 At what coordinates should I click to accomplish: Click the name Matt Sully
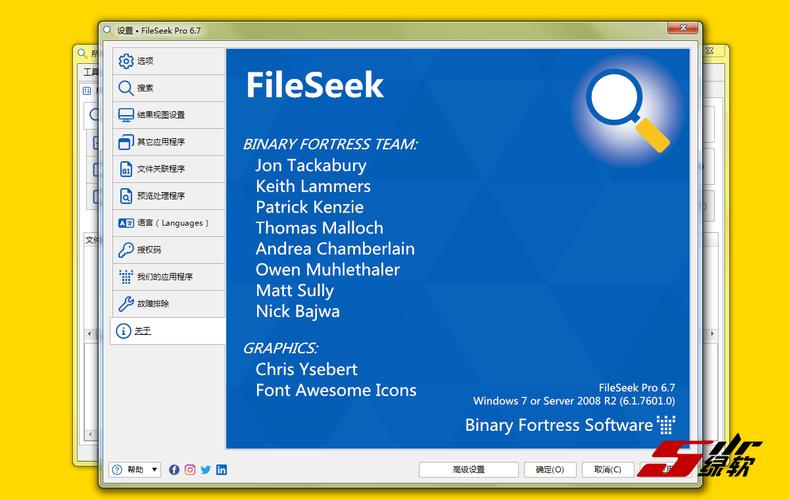coord(294,291)
